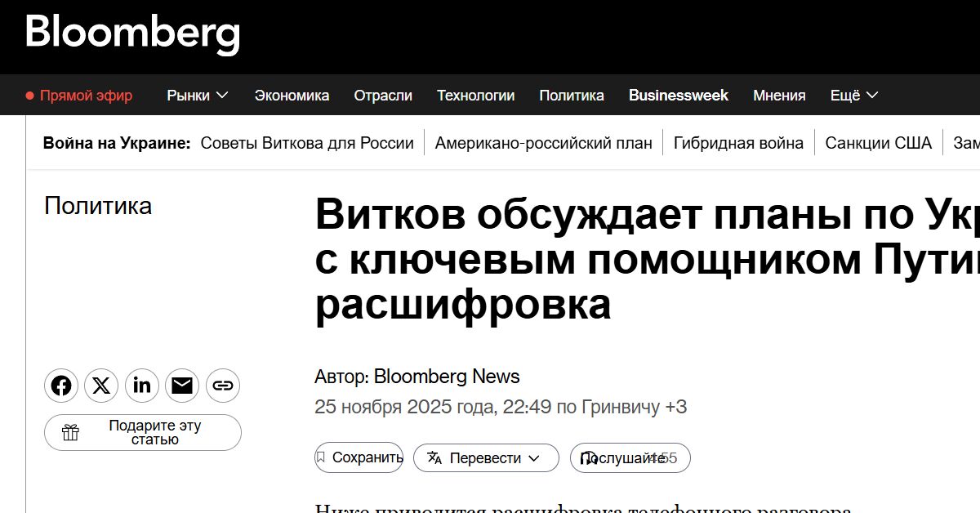This screenshot has width=980, height=513.
Task: Share the article via email
Action: (182, 386)
